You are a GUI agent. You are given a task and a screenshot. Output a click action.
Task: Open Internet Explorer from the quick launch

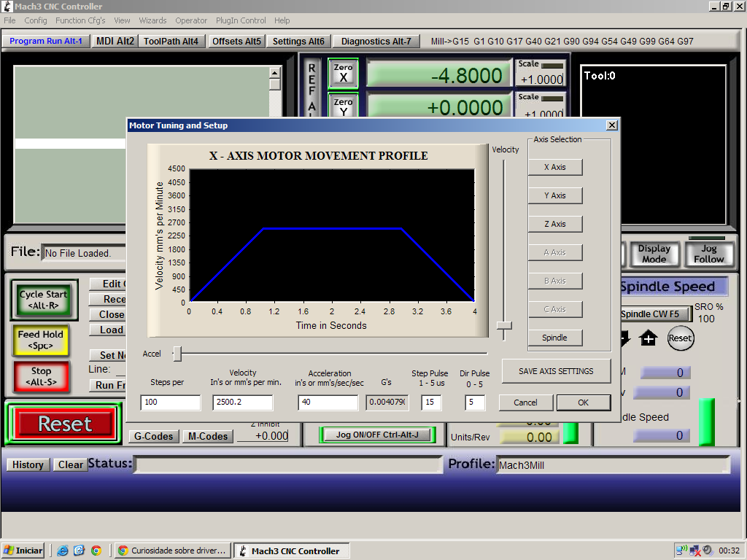tap(63, 551)
